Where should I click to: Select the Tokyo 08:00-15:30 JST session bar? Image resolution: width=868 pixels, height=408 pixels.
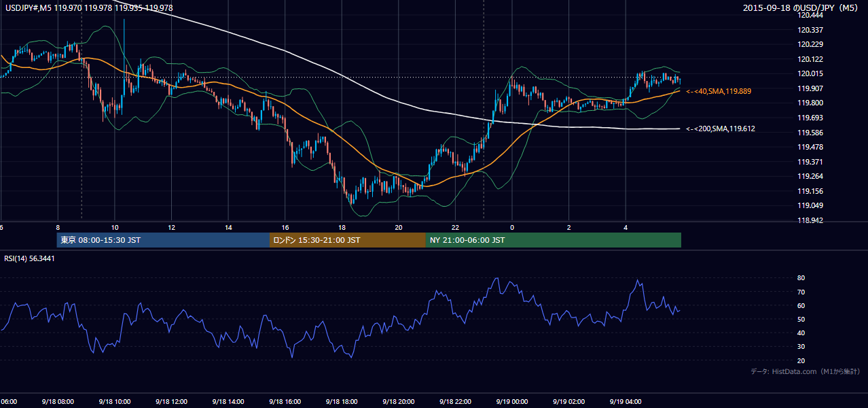point(164,240)
